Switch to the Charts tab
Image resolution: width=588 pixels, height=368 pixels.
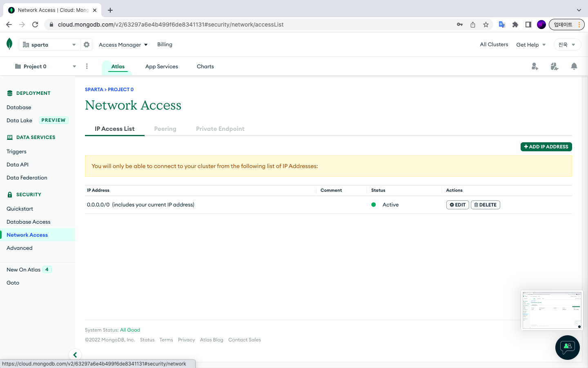click(x=205, y=66)
